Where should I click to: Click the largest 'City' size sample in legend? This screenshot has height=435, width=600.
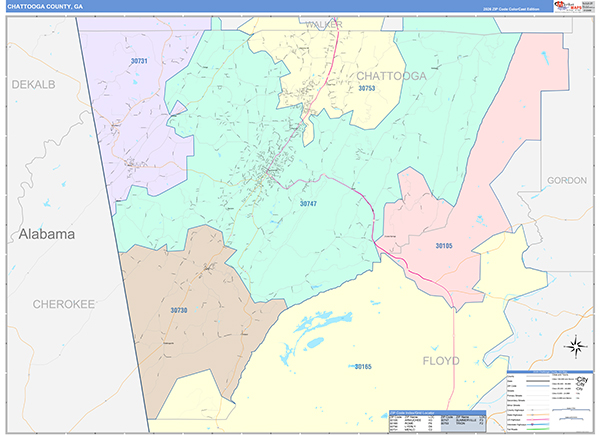pyautogui.click(x=582, y=380)
